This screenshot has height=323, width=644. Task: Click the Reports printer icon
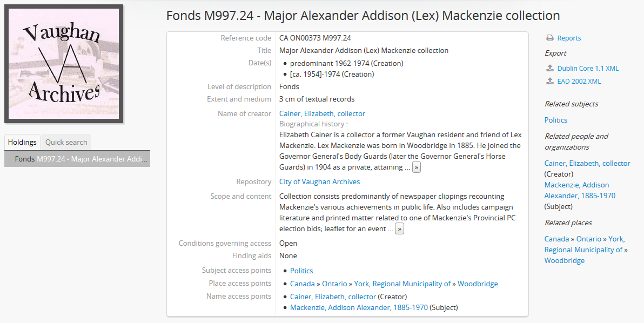(550, 38)
